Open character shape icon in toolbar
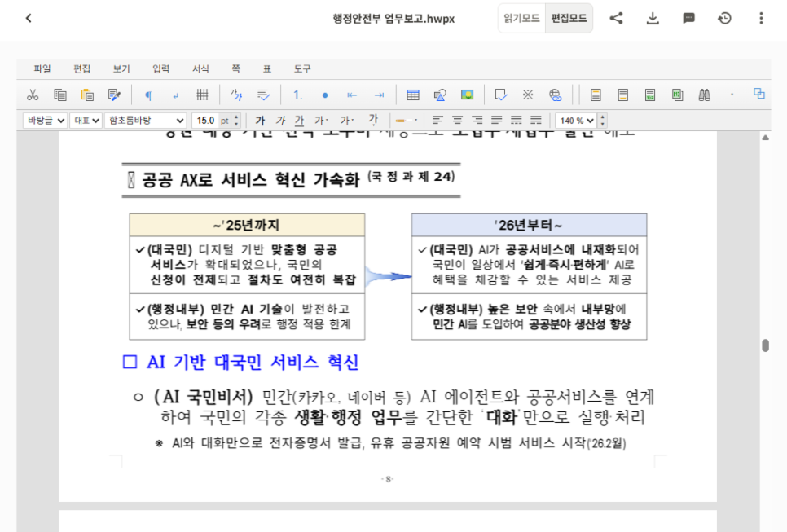The width and height of the screenshot is (787, 532). [x=236, y=95]
